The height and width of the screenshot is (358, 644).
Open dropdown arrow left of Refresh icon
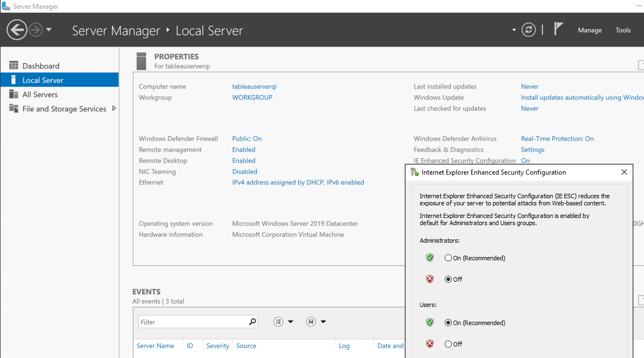[514, 30]
